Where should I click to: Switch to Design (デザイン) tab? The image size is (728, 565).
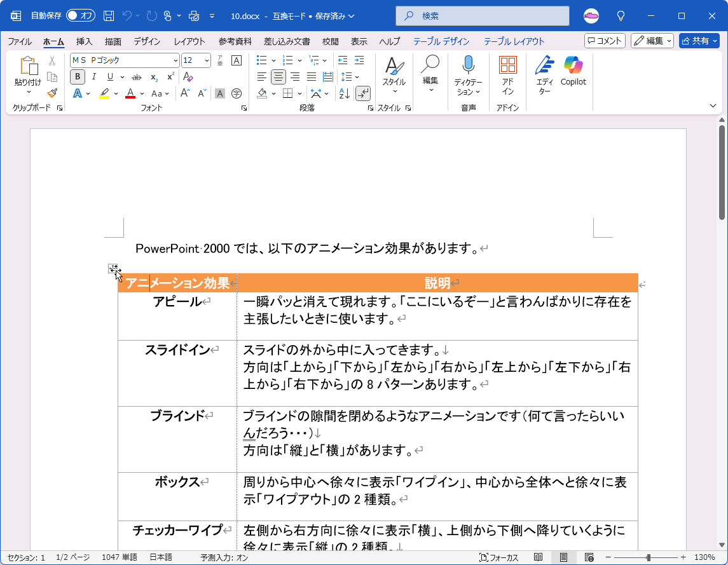click(147, 41)
